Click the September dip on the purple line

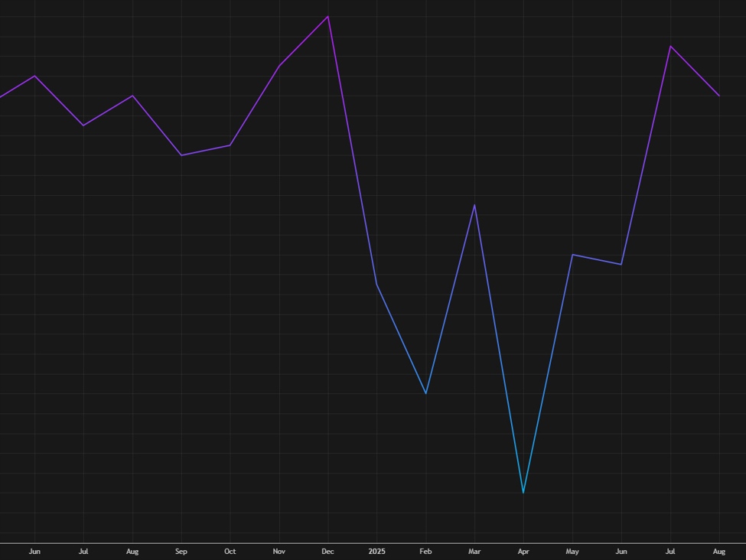181,155
